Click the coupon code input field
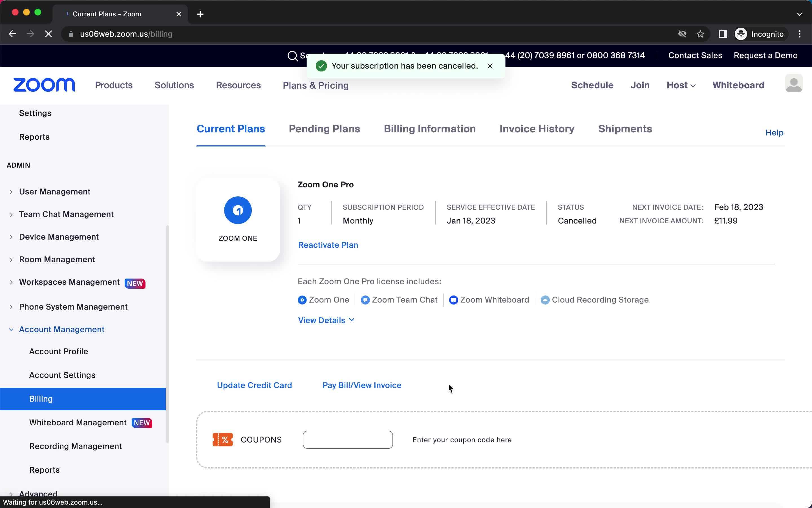Screen dimensions: 812x508 (x=348, y=439)
